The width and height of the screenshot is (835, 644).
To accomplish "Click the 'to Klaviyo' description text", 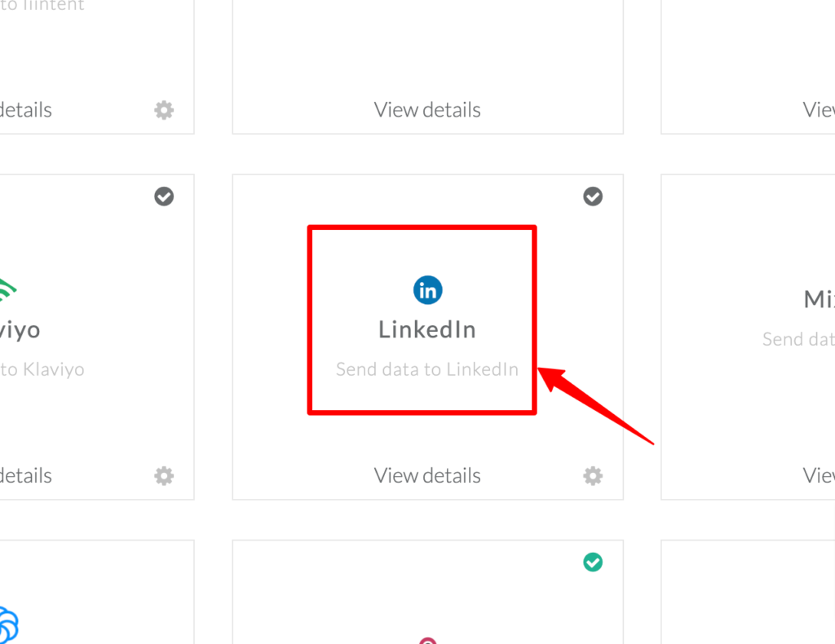I will tap(42, 369).
